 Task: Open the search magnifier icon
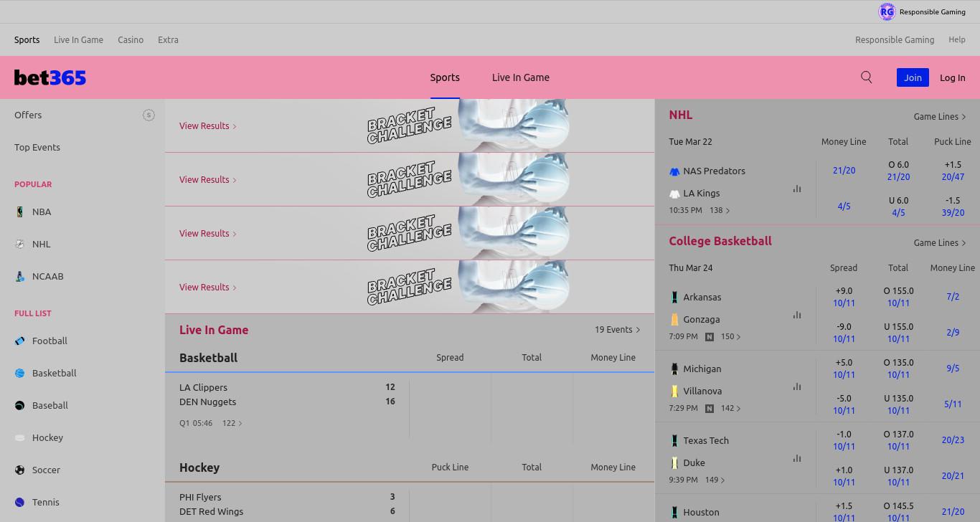[x=867, y=77]
